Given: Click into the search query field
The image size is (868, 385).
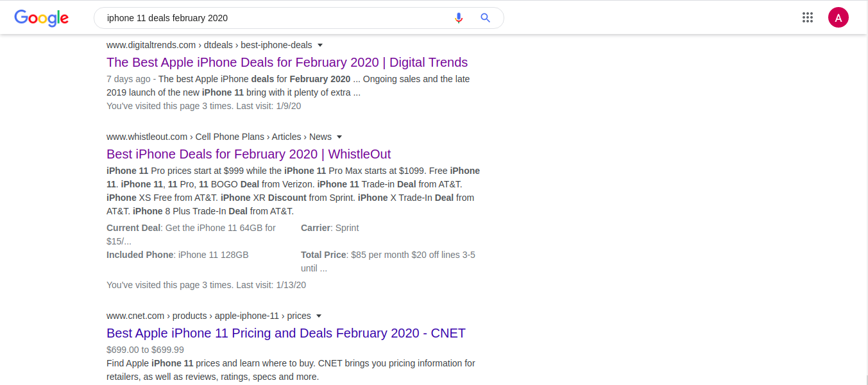Looking at the screenshot, I should (x=276, y=18).
